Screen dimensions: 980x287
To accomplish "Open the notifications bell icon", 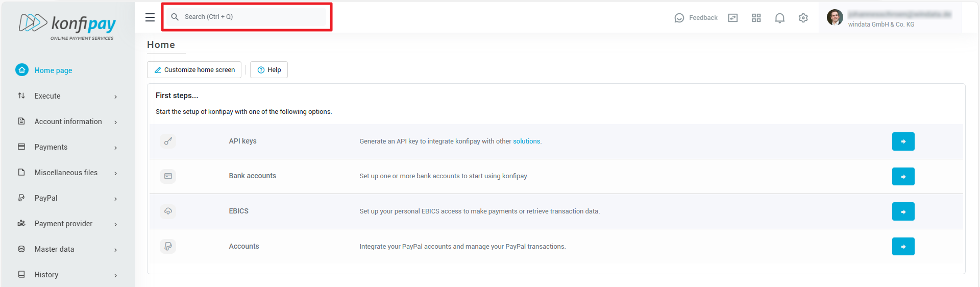I will tap(779, 18).
